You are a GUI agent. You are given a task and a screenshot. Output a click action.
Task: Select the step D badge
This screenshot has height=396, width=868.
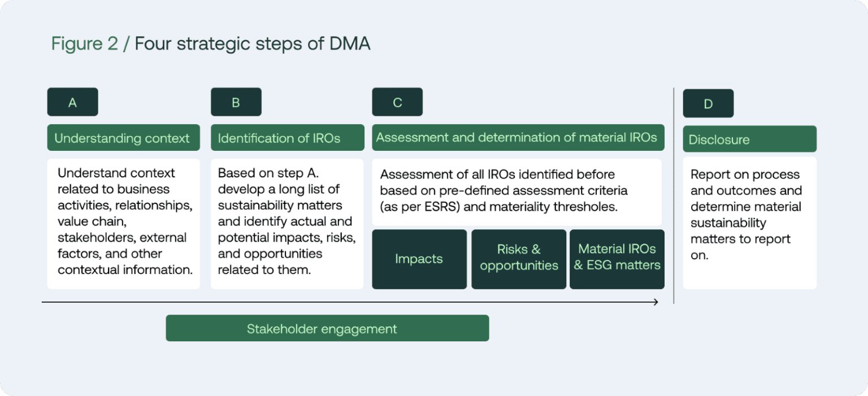click(x=708, y=103)
